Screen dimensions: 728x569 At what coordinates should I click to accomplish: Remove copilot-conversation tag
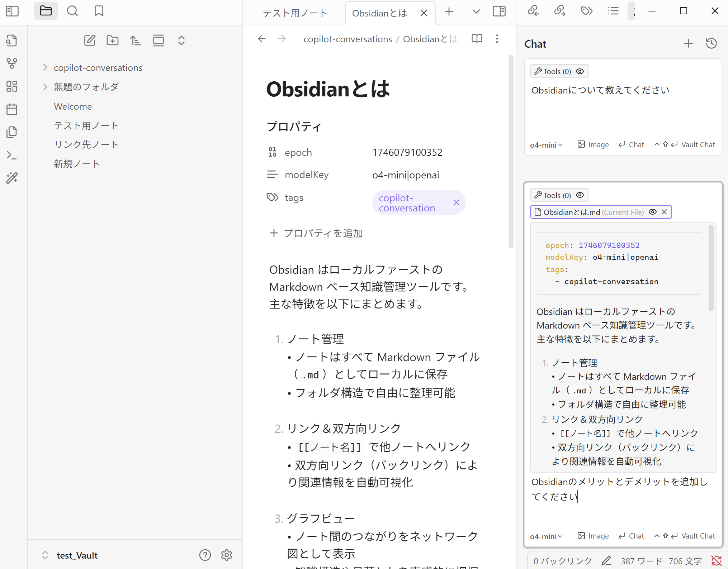pyautogui.click(x=457, y=203)
